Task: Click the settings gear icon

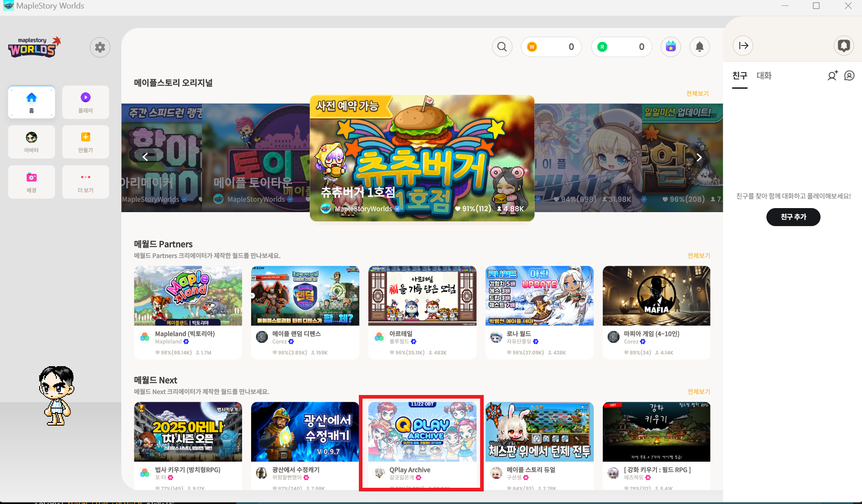Action: [x=100, y=47]
